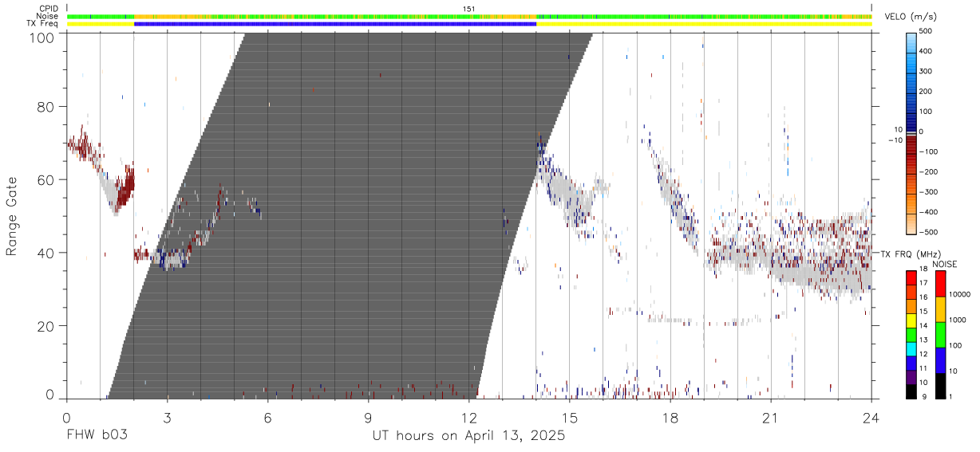Click the x-axis tick label '9'

tap(368, 417)
